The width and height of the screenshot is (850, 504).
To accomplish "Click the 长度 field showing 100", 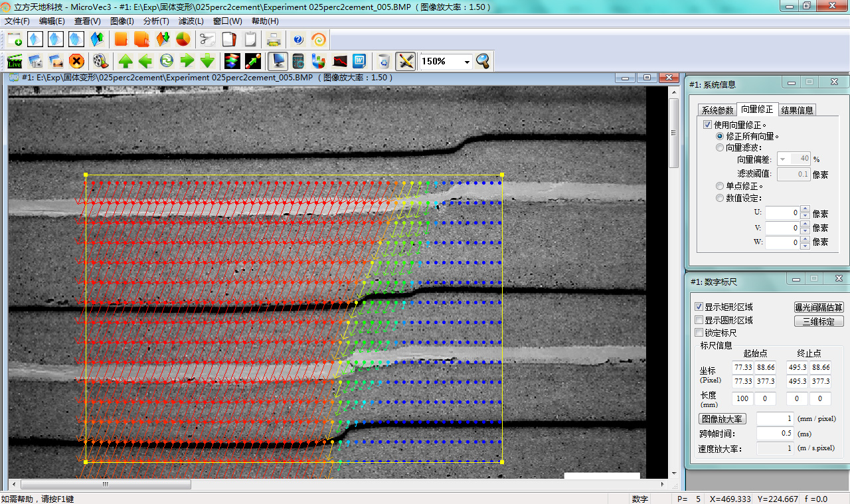I will tap(742, 399).
